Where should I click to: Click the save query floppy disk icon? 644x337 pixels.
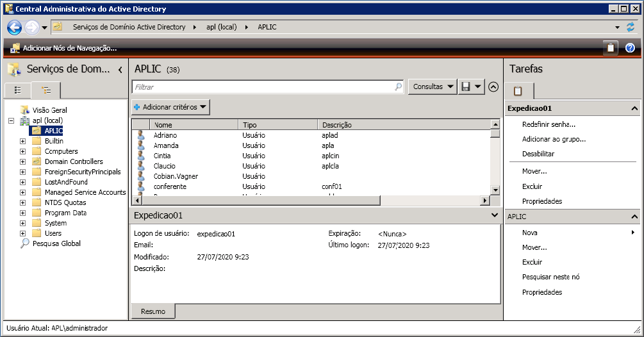pyautogui.click(x=465, y=86)
